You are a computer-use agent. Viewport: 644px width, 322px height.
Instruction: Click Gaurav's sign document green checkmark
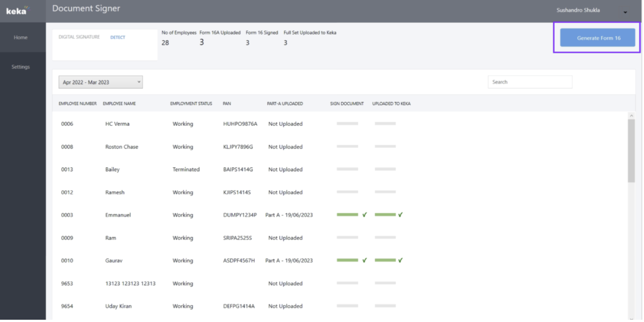tap(364, 260)
